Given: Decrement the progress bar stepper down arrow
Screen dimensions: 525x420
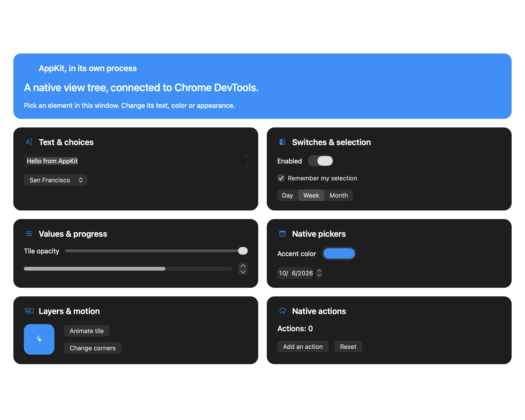Looking at the screenshot, I should click(x=243, y=272).
